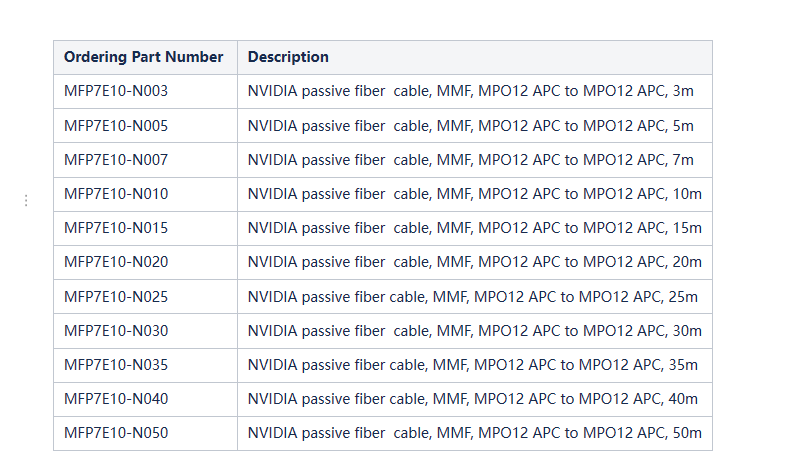Select part number MFP7E10-N025

pos(116,297)
